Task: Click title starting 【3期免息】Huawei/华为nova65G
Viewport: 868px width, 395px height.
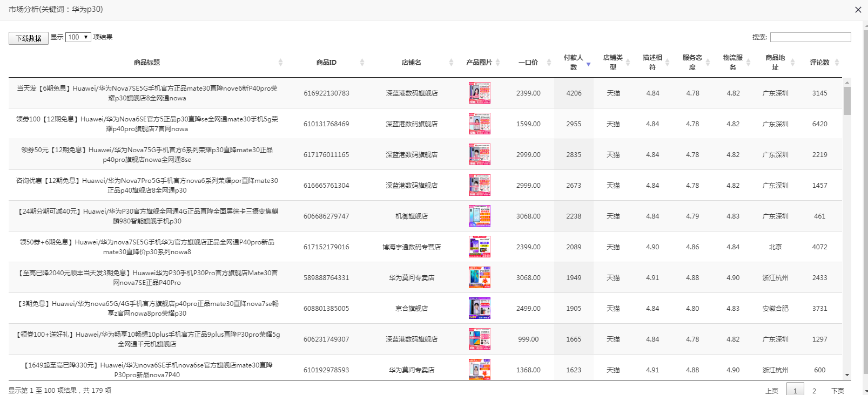Action: [x=147, y=308]
